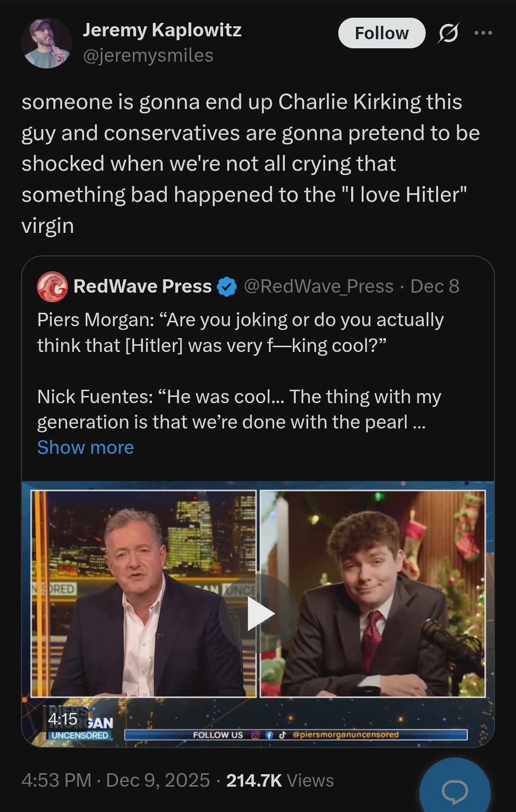Open the Grok slashed-circle icon

(x=448, y=33)
